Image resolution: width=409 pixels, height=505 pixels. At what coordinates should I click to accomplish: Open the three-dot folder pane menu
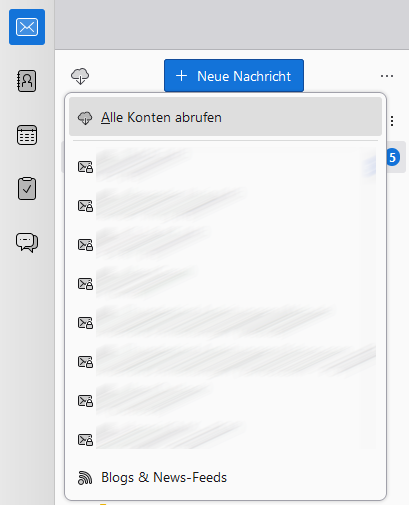pos(387,76)
